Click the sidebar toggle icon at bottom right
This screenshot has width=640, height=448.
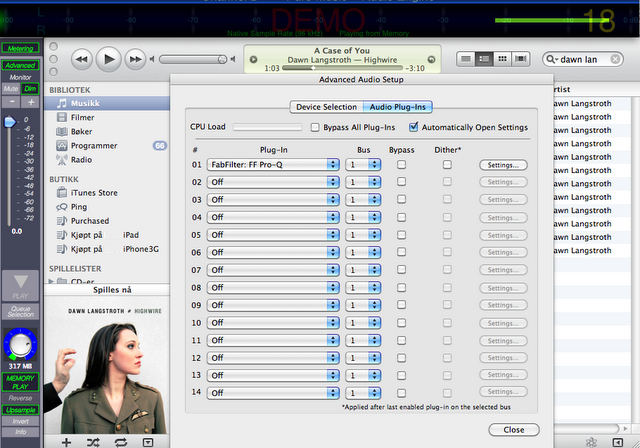pos(618,442)
